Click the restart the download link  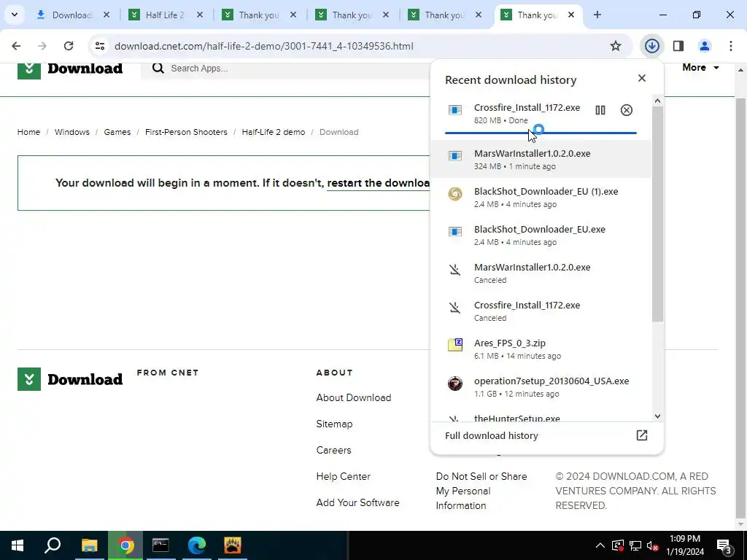379,183
